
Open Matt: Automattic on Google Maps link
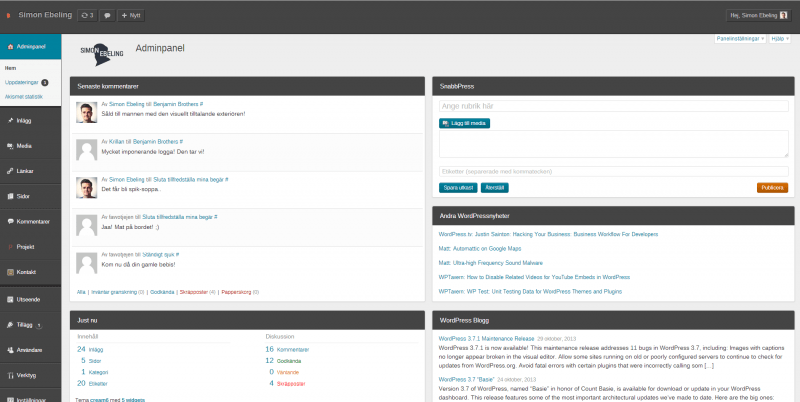pos(480,249)
